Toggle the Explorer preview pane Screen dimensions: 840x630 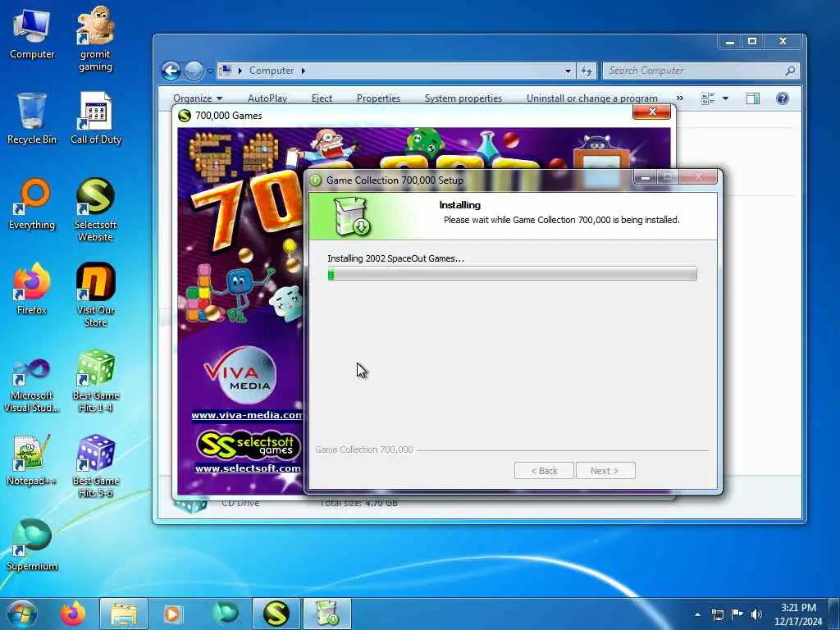click(x=753, y=98)
